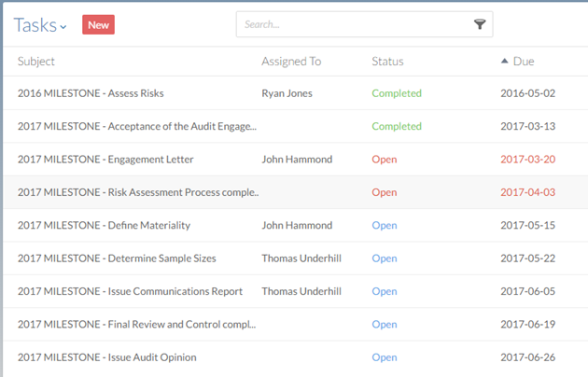Expand the Tasks dropdown chevron
This screenshot has width=588, height=377.
click(x=63, y=27)
